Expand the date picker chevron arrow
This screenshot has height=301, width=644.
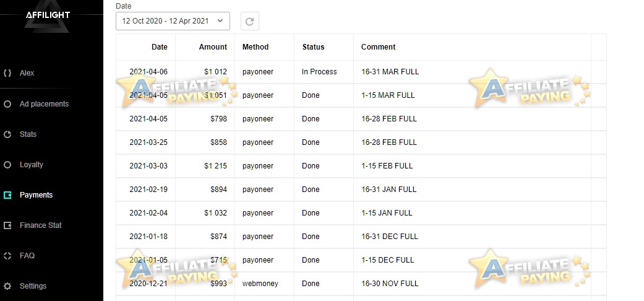[x=220, y=20]
